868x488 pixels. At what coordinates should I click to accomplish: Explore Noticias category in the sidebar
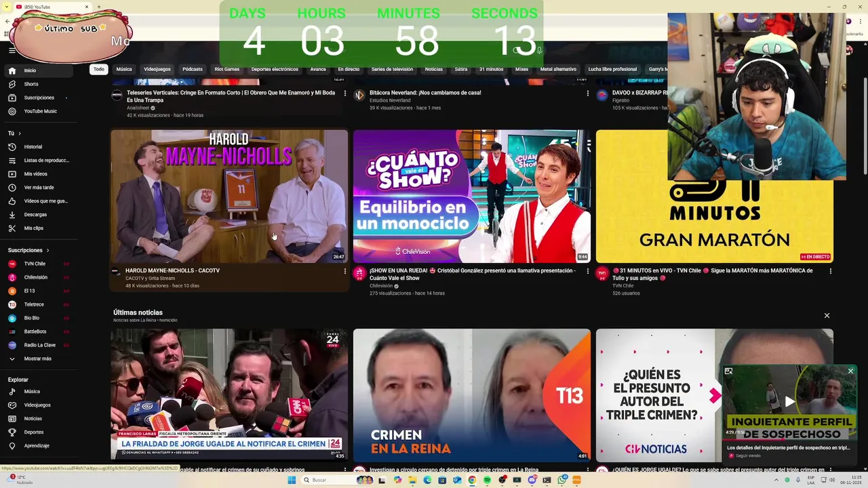pos(39,419)
